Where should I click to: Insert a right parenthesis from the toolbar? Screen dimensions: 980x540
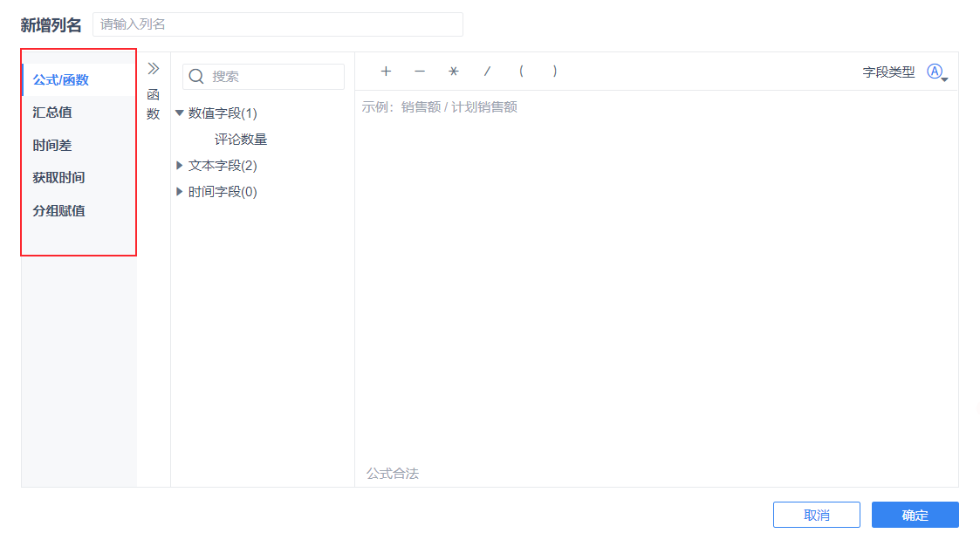click(x=554, y=72)
